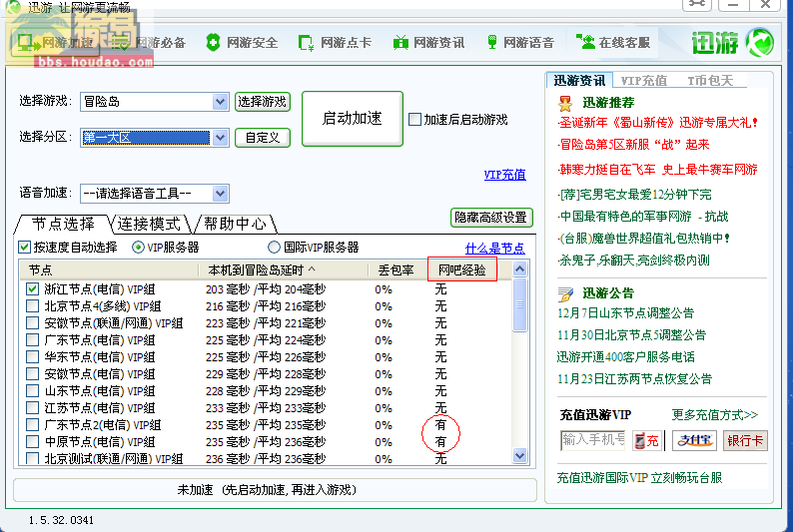Open the 网游语音 microphone icon
The width and height of the screenshot is (793, 532).
click(x=491, y=43)
